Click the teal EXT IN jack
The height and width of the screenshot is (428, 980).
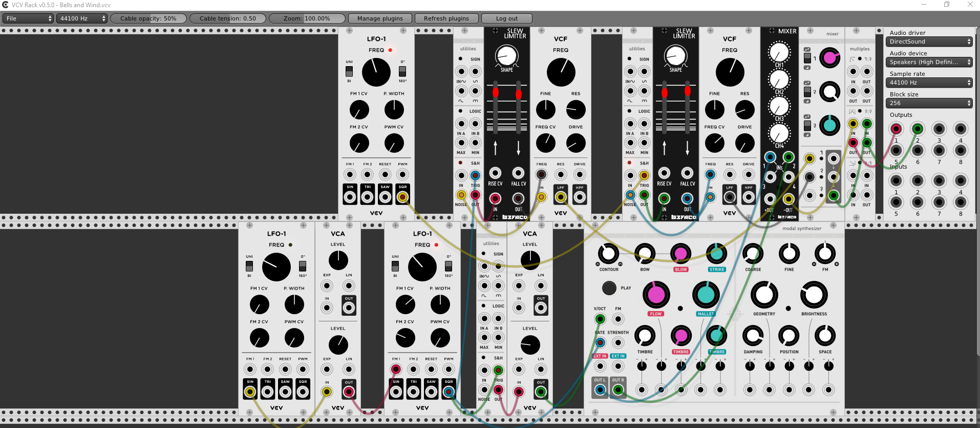click(618, 366)
